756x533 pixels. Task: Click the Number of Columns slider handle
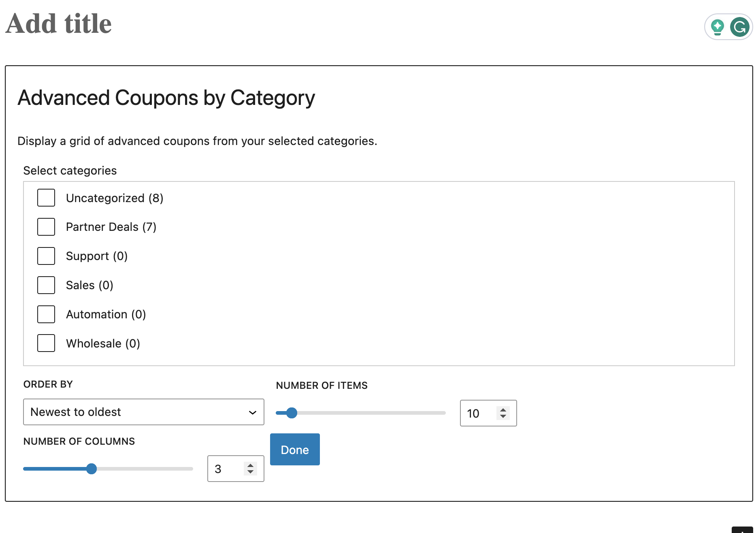(92, 469)
